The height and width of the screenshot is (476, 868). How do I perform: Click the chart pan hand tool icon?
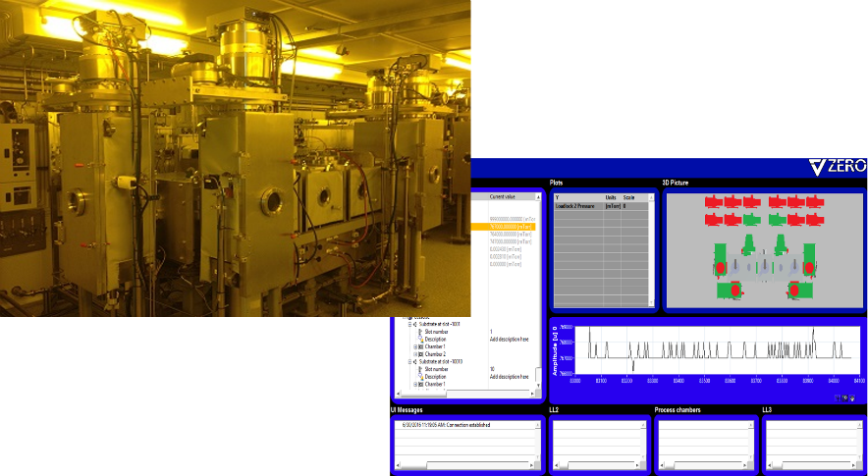coord(851,397)
